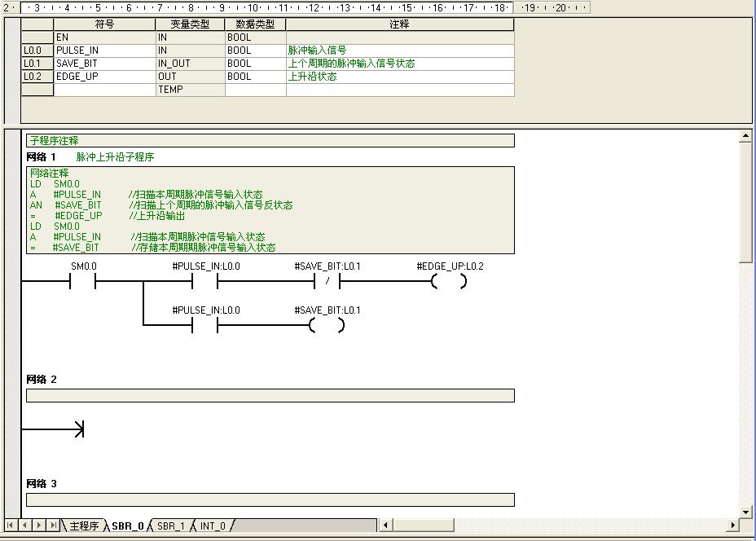
Task: Select the #EDGE_UP:L0.2 output coil
Action: pyautogui.click(x=449, y=280)
